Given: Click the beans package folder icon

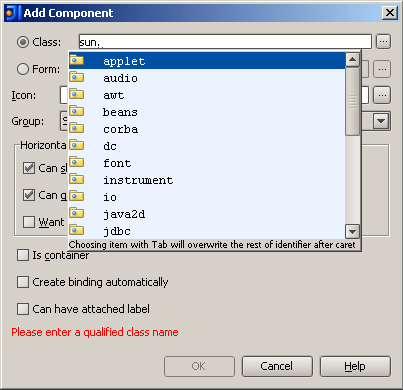Looking at the screenshot, I should 77,111.
